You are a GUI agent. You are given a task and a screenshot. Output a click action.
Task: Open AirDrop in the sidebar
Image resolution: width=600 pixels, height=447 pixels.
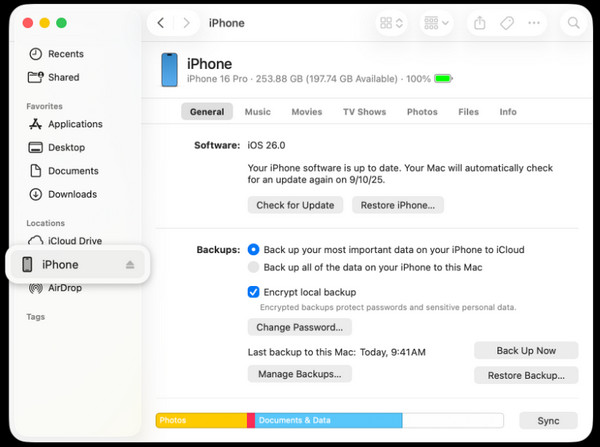pos(55,288)
